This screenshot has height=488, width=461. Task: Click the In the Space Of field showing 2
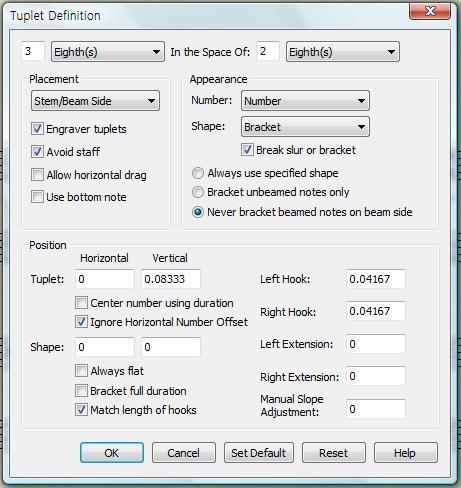coord(268,51)
